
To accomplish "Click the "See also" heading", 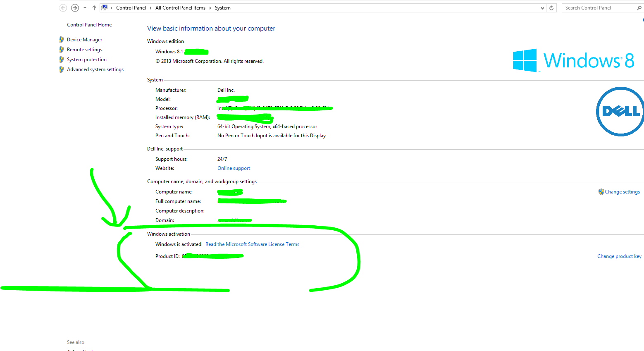I will click(x=76, y=342).
